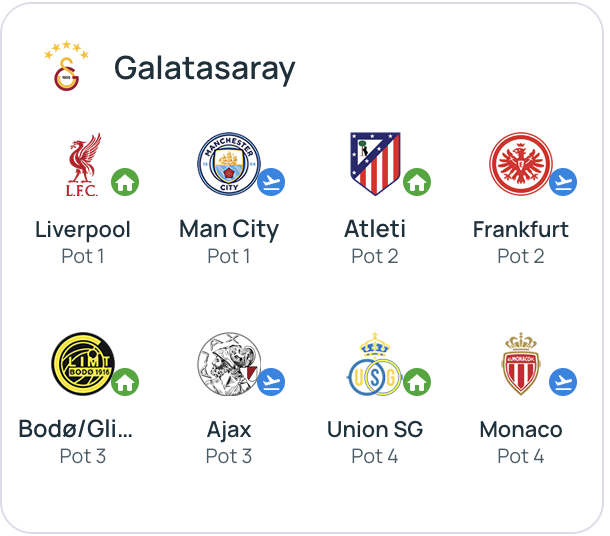
Task: Open the Ajax club crest
Action: (228, 364)
